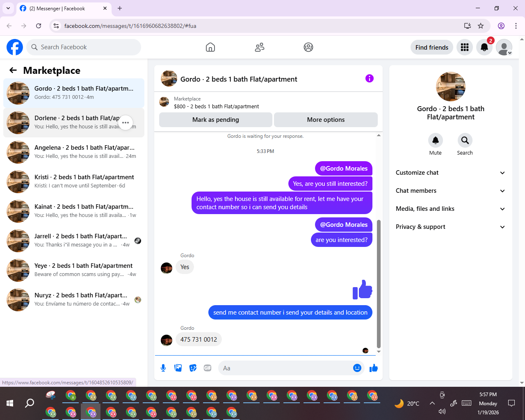The height and width of the screenshot is (420, 525).
Task: Open the weather 20°C widget
Action: (x=407, y=404)
